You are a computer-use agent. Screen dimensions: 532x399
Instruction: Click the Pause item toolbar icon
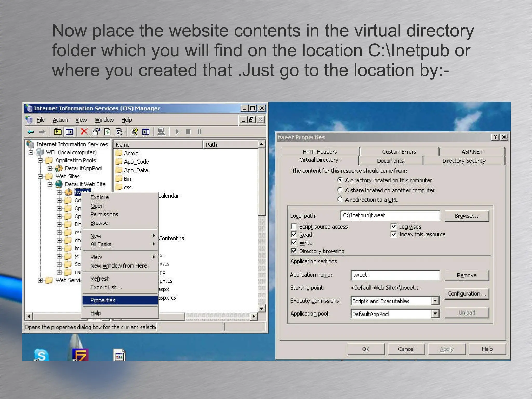199,132
